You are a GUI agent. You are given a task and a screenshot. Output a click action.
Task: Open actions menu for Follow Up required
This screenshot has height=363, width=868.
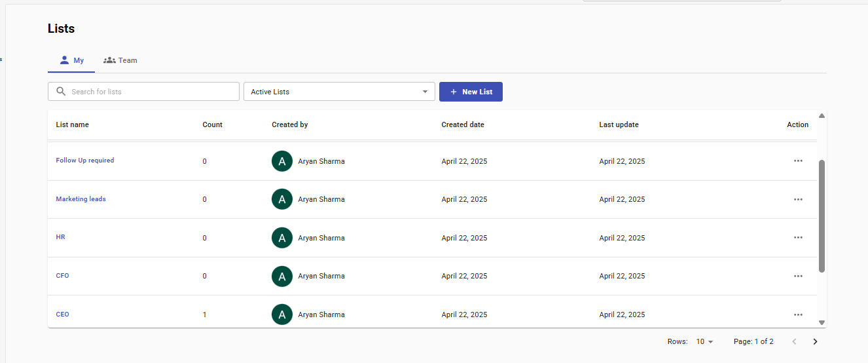[x=797, y=161]
